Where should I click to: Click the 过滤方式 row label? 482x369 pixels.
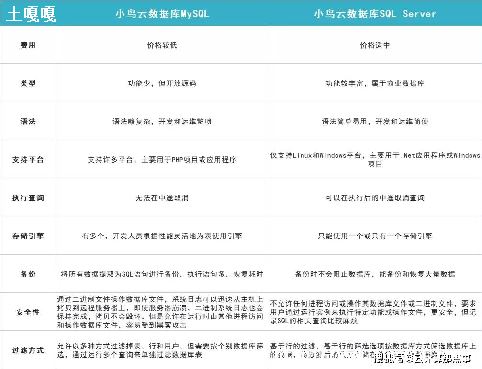28,350
